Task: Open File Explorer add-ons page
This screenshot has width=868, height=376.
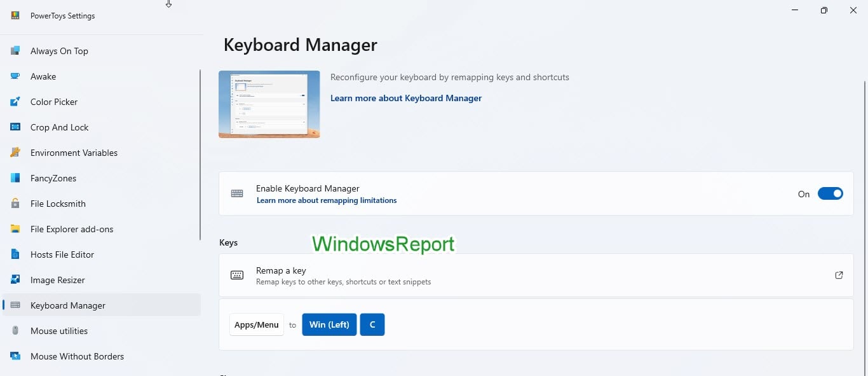Action: click(x=102, y=229)
